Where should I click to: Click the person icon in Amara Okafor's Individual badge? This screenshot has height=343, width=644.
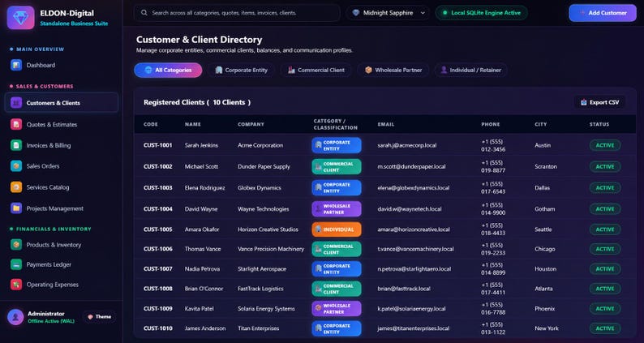pyautogui.click(x=318, y=229)
